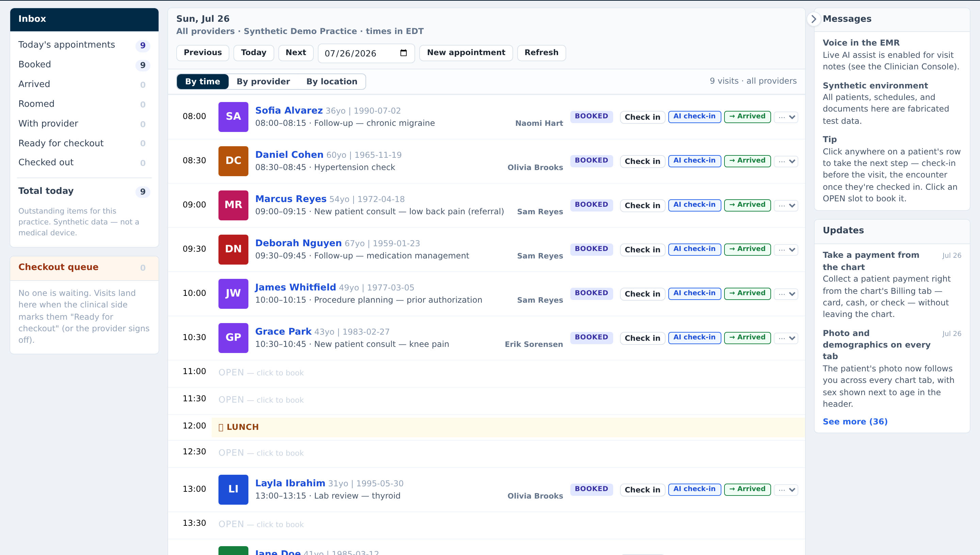Check in Layla Ibrahim

(x=642, y=490)
